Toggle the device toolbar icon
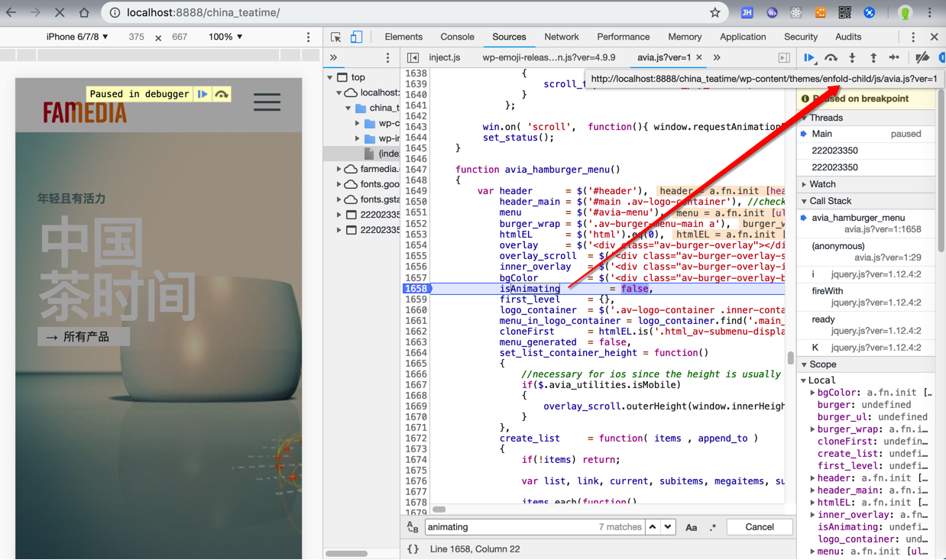Screen dimensions: 946x560 click(356, 37)
